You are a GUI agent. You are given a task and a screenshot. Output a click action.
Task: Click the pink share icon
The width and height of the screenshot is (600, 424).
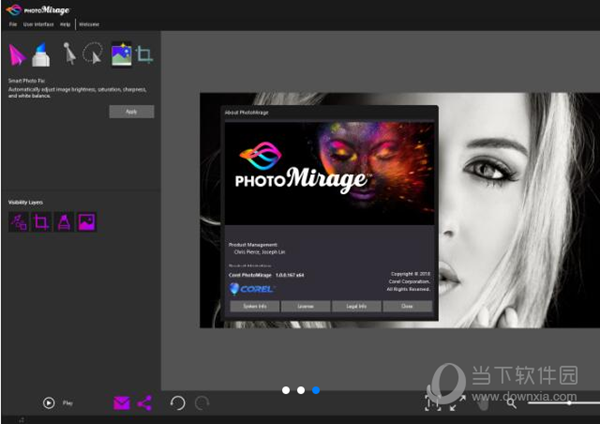pyautogui.click(x=145, y=403)
